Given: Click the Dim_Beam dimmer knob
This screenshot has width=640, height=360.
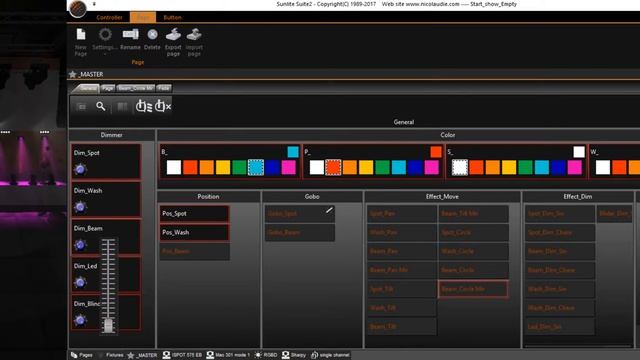Looking at the screenshot, I should [80, 244].
